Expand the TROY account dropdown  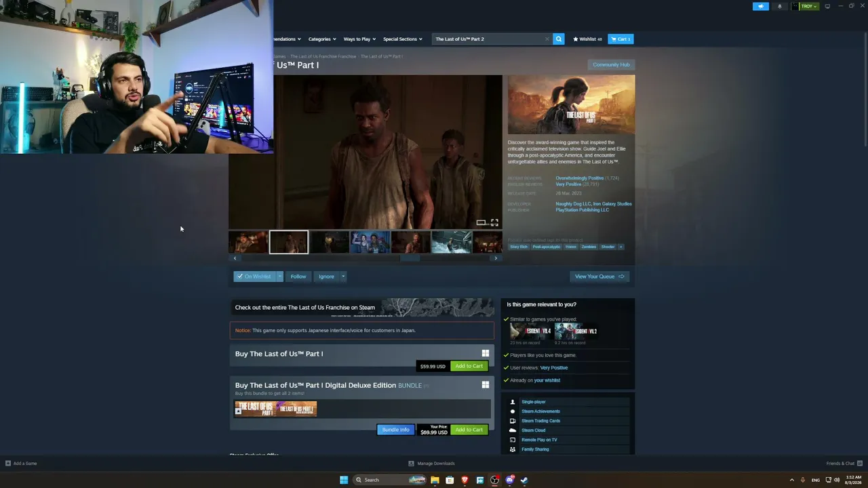coord(809,6)
